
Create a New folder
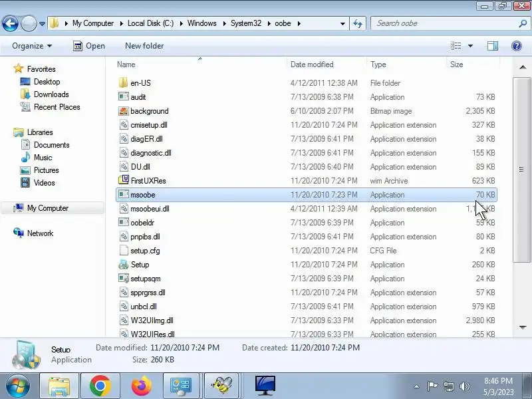click(x=144, y=46)
